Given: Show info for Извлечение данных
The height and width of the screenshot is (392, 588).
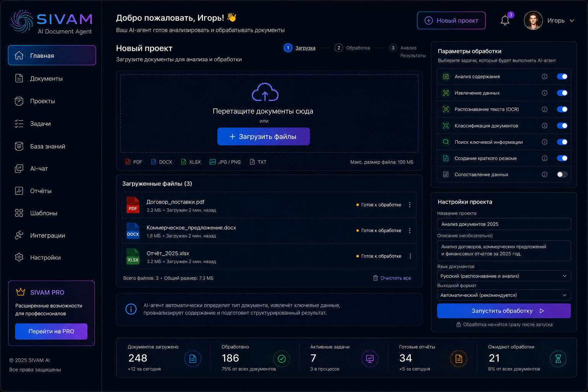Looking at the screenshot, I should click(x=544, y=93).
